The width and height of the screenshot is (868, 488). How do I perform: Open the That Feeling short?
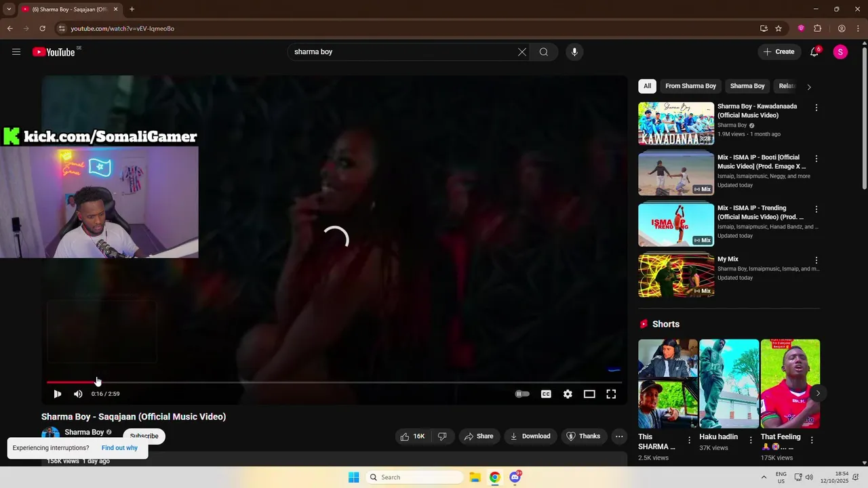pyautogui.click(x=790, y=384)
